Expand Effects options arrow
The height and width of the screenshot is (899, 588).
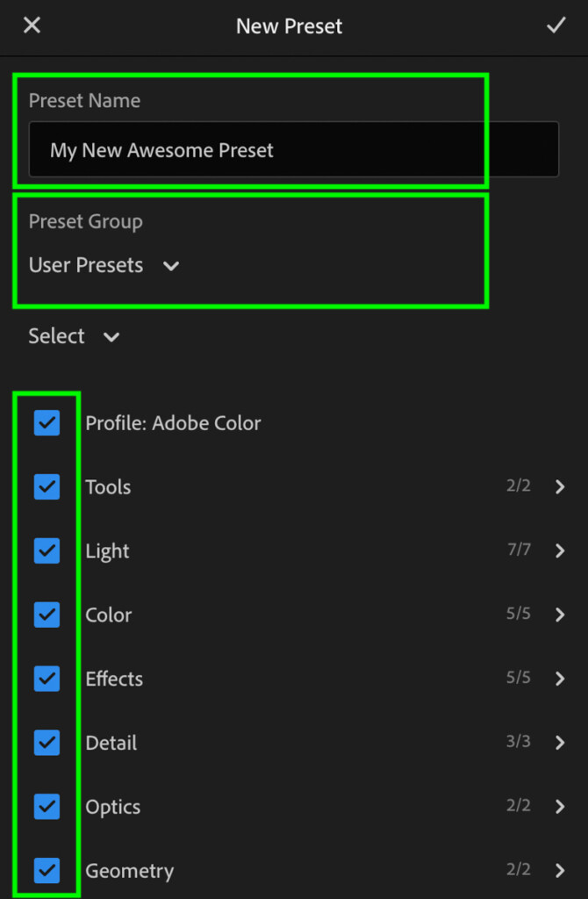click(x=560, y=679)
